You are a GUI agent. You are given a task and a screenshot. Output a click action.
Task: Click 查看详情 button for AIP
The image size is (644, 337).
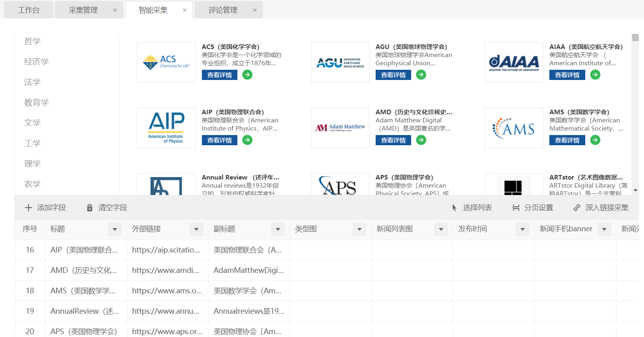[219, 140]
